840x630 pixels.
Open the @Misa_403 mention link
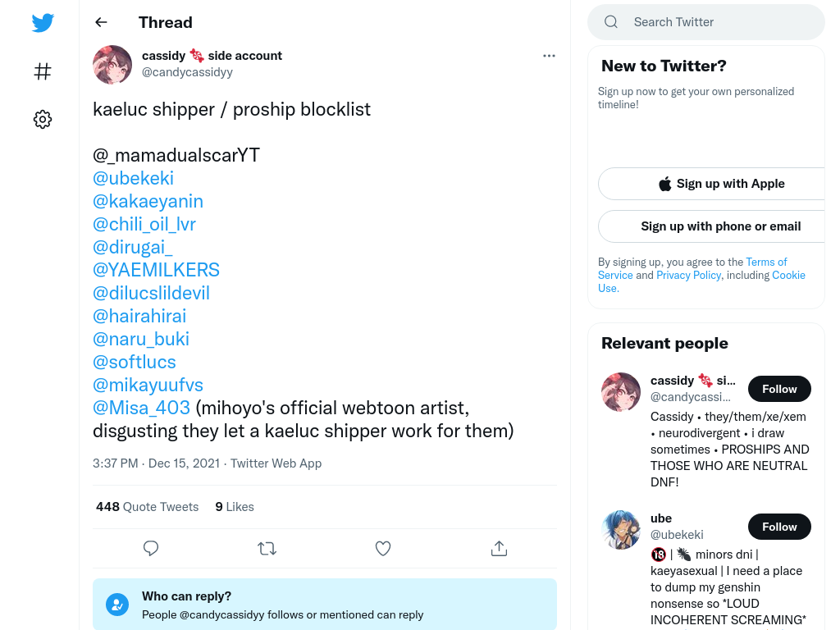pos(141,409)
